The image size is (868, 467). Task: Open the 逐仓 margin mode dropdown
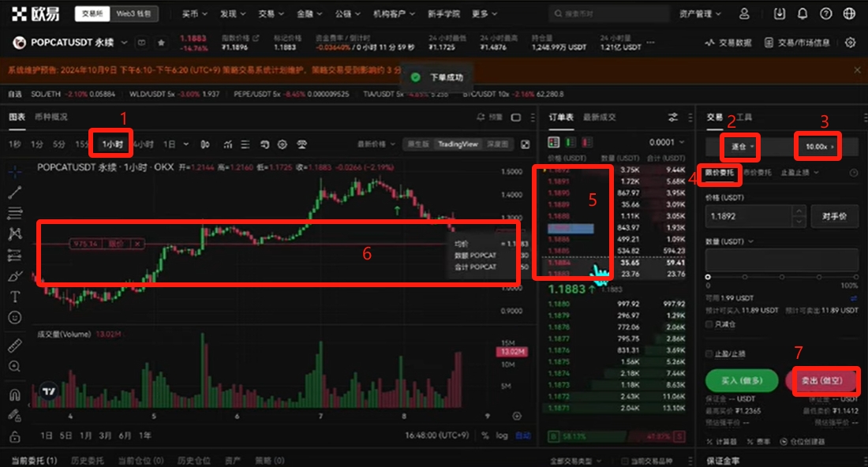[742, 147]
